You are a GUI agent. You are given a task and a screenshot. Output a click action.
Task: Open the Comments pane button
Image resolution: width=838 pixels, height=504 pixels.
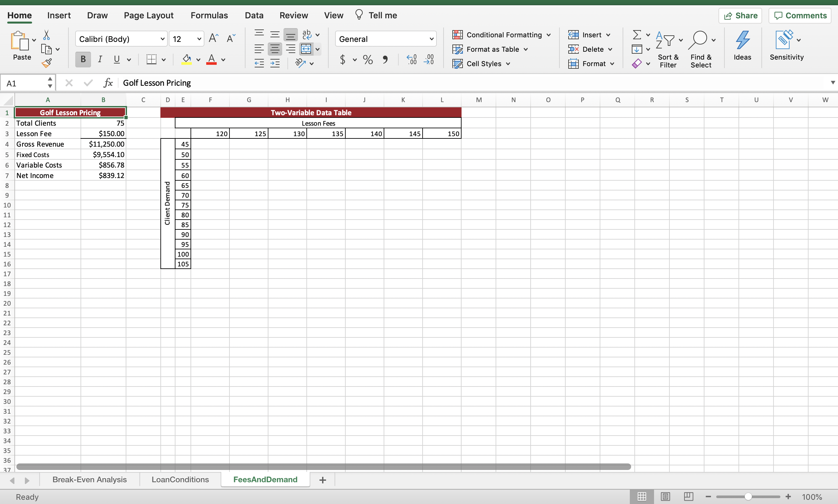pyautogui.click(x=800, y=16)
